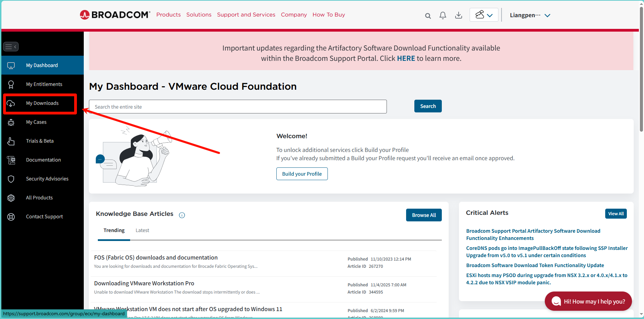Switch to the Latest tab

pyautogui.click(x=142, y=230)
